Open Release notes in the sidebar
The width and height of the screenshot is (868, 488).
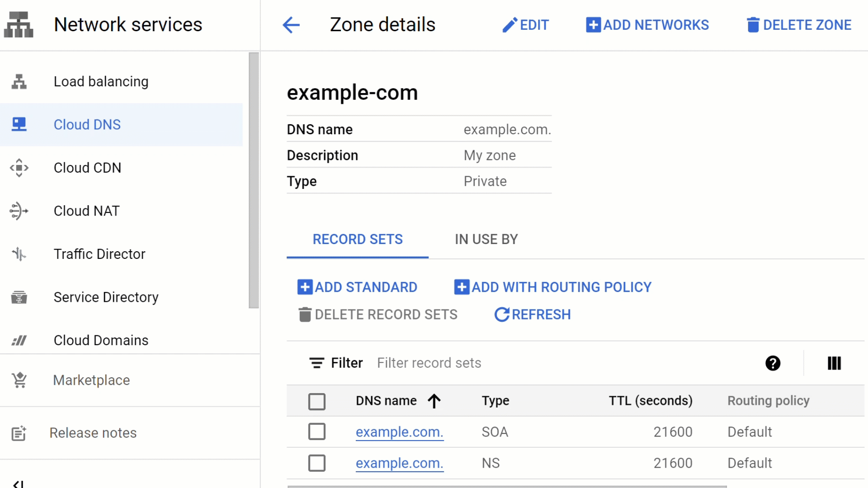coord(130,433)
